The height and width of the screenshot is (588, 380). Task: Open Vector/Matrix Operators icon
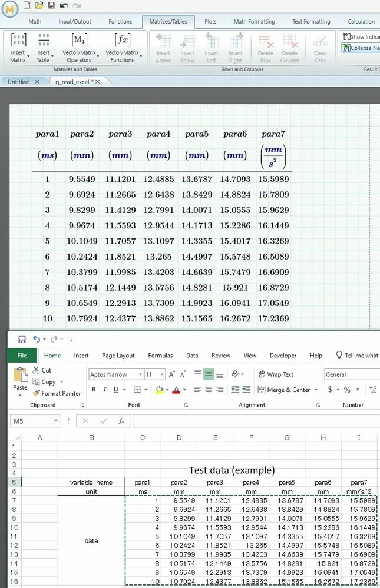tap(79, 39)
